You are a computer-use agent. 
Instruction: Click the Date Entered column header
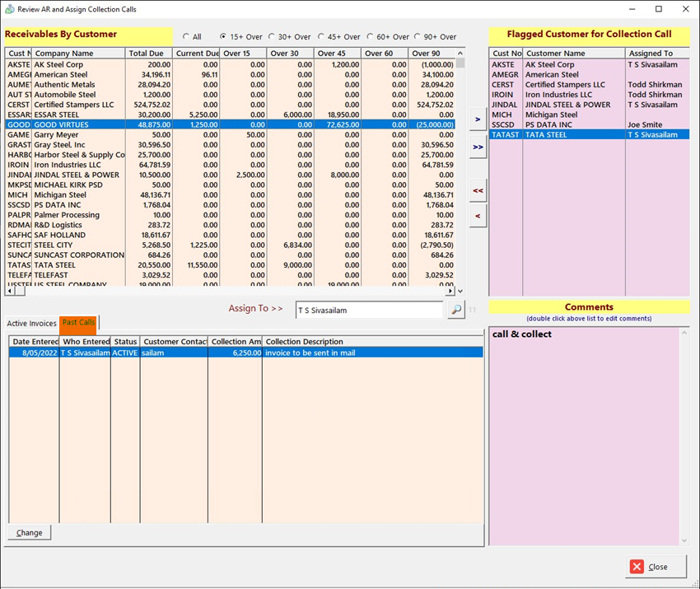point(34,342)
